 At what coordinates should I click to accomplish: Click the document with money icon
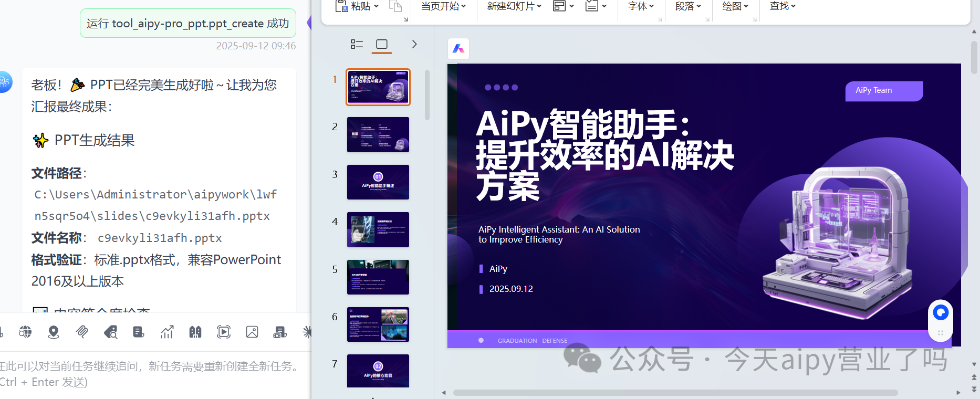280,332
